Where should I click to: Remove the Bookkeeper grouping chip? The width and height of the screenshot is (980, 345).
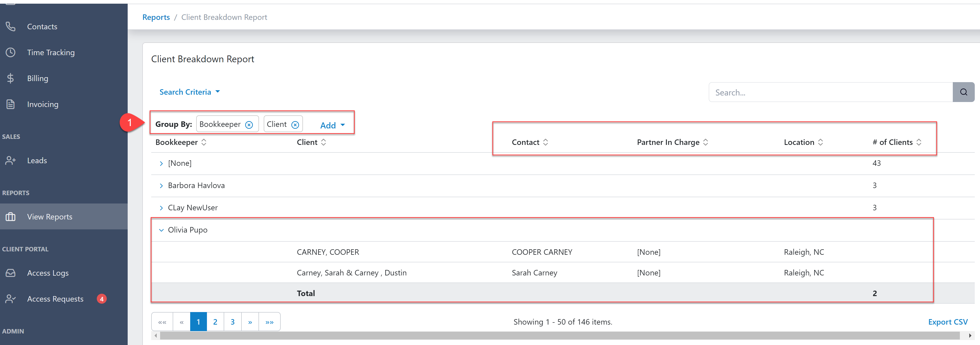click(249, 124)
